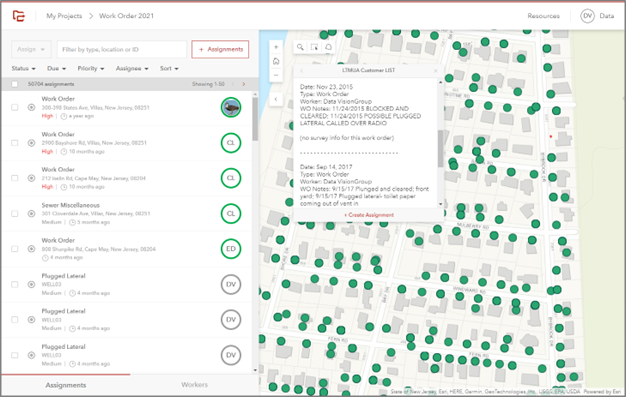Close the LTMUA Customer LIST popup
The image size is (626, 397).
[x=436, y=70]
